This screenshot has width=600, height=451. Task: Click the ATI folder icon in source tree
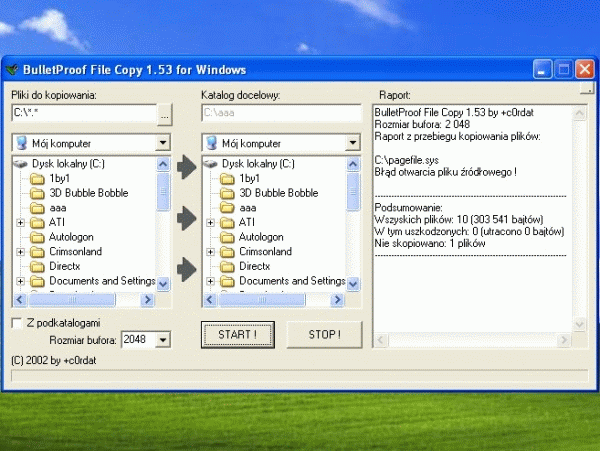(x=37, y=222)
